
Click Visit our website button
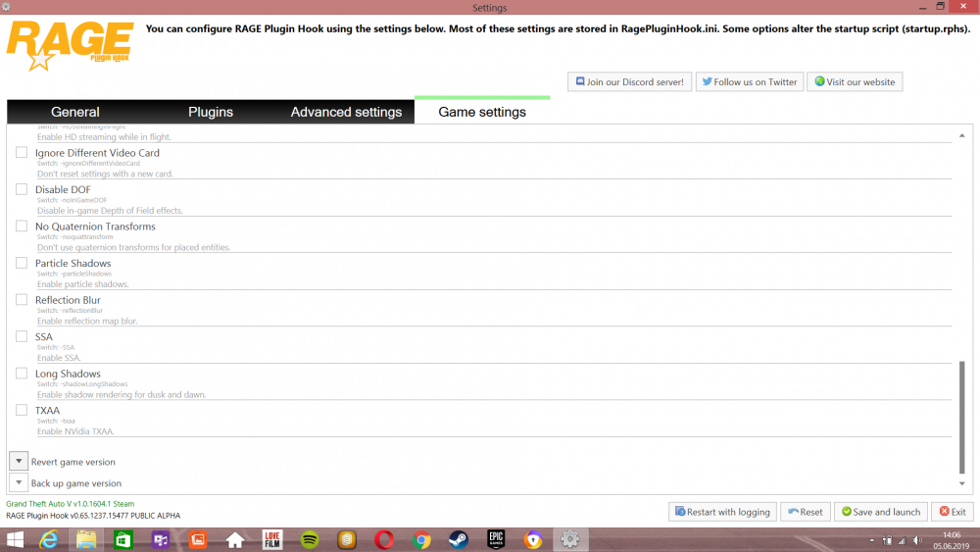pos(855,82)
